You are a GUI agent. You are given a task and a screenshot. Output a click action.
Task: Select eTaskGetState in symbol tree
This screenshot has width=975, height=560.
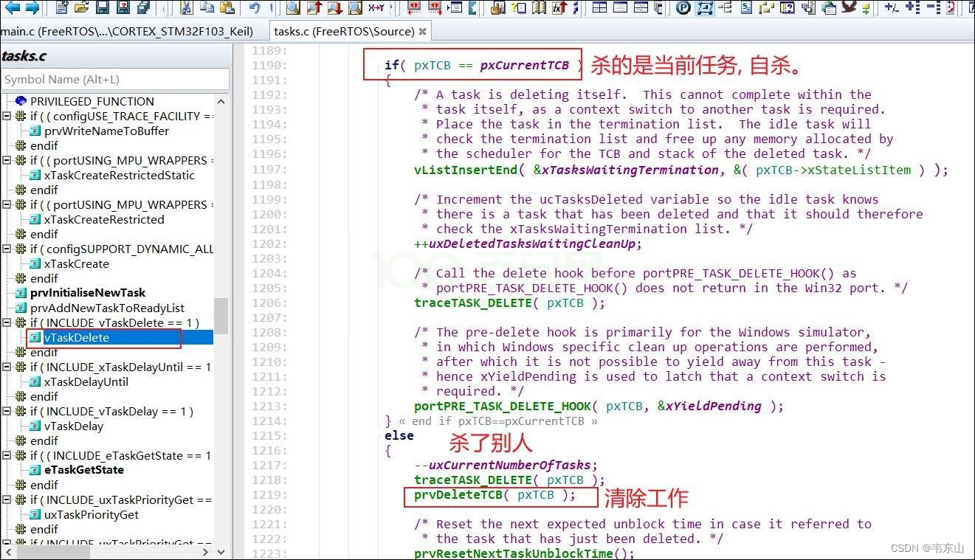click(83, 470)
